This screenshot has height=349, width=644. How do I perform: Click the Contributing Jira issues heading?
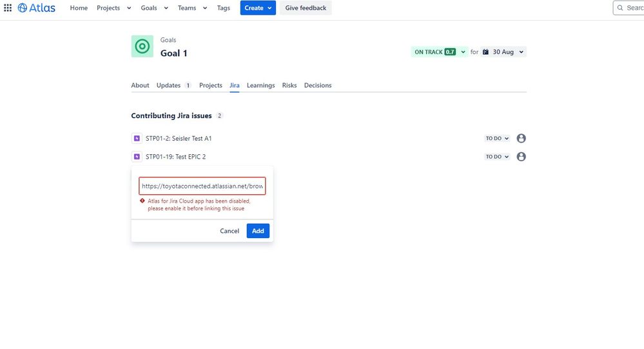(171, 116)
